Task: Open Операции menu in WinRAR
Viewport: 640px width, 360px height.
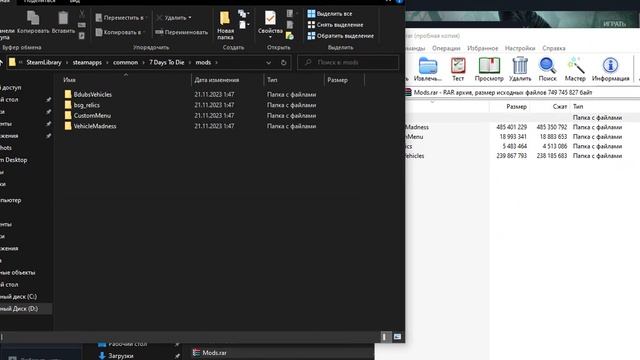Action: point(446,48)
